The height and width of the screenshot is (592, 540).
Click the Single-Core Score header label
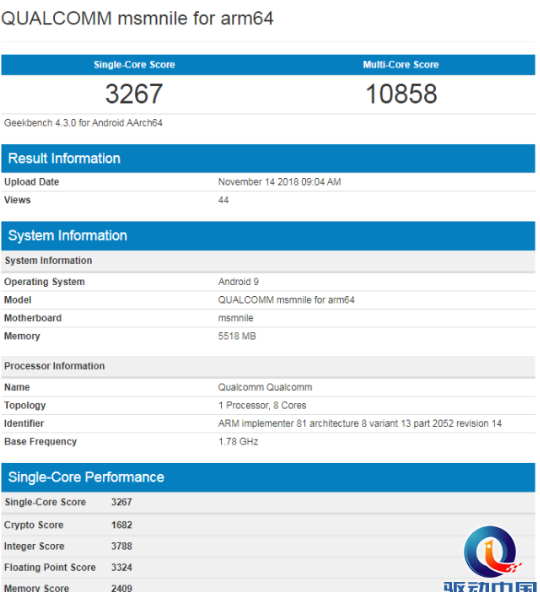tap(134, 65)
